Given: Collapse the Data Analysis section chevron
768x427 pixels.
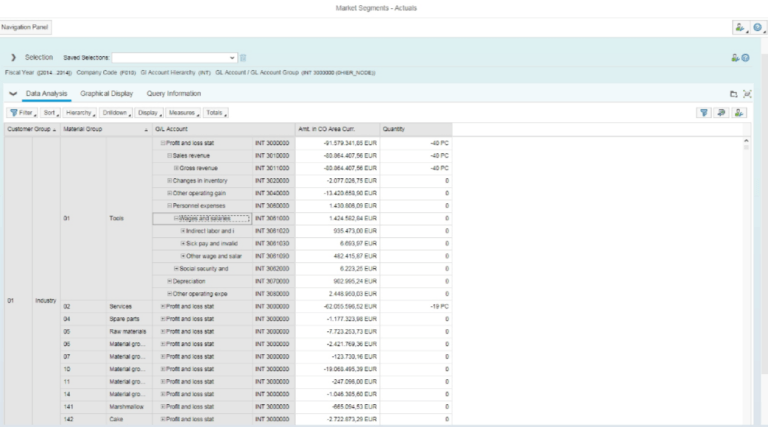Looking at the screenshot, I should point(13,93).
